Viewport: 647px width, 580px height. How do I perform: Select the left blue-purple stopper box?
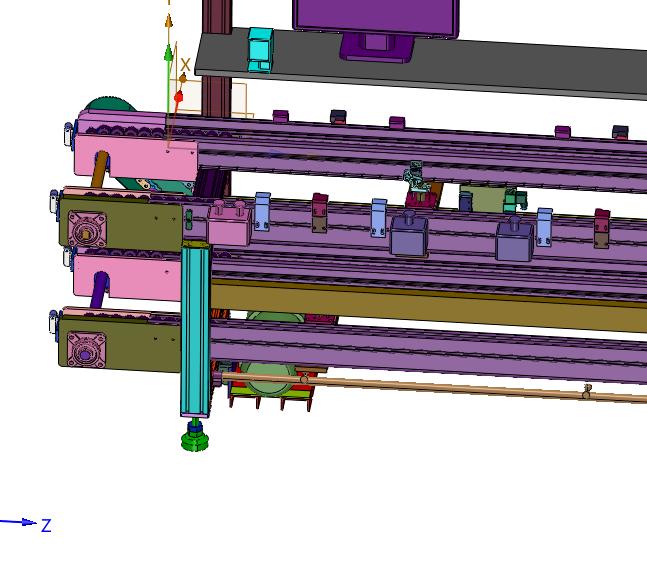click(x=409, y=233)
